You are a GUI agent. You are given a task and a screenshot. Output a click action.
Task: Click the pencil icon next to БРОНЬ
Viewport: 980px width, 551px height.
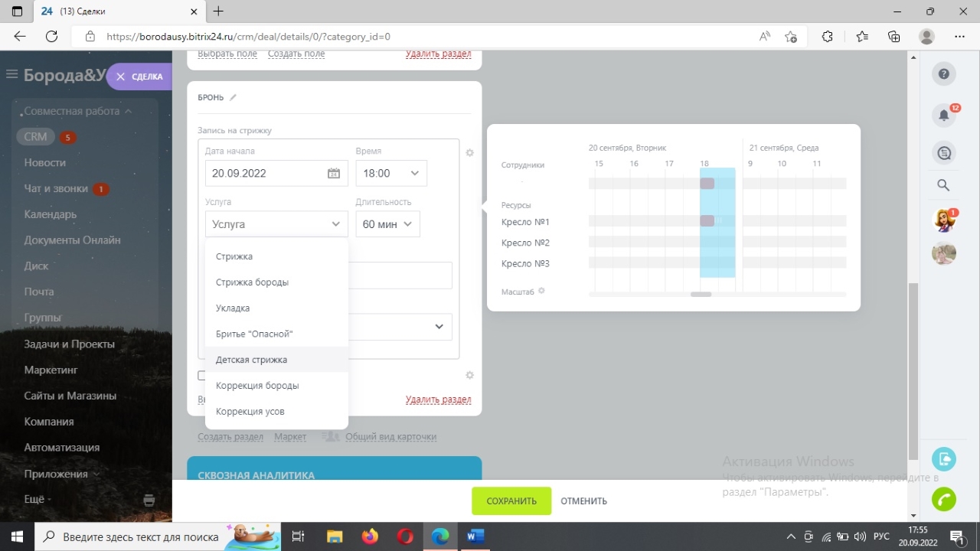pyautogui.click(x=234, y=97)
